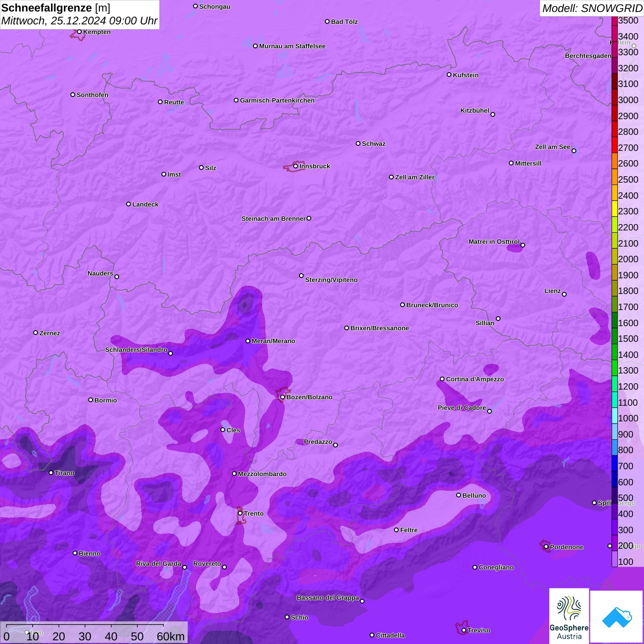Screen dimensions: 644x644
Task: Click the Conegliano label
Action: tap(496, 567)
